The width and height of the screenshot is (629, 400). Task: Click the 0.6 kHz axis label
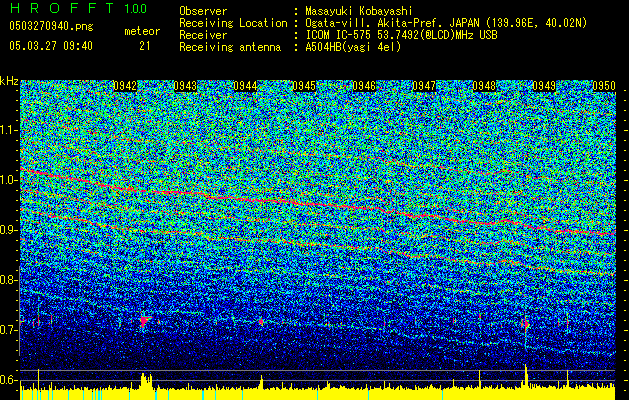pos(8,380)
